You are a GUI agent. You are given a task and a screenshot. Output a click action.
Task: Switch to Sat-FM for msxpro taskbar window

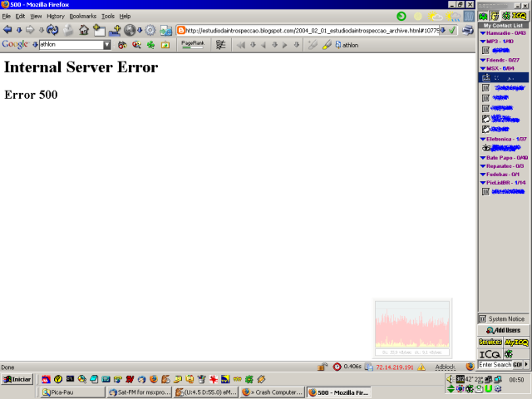[x=140, y=392]
